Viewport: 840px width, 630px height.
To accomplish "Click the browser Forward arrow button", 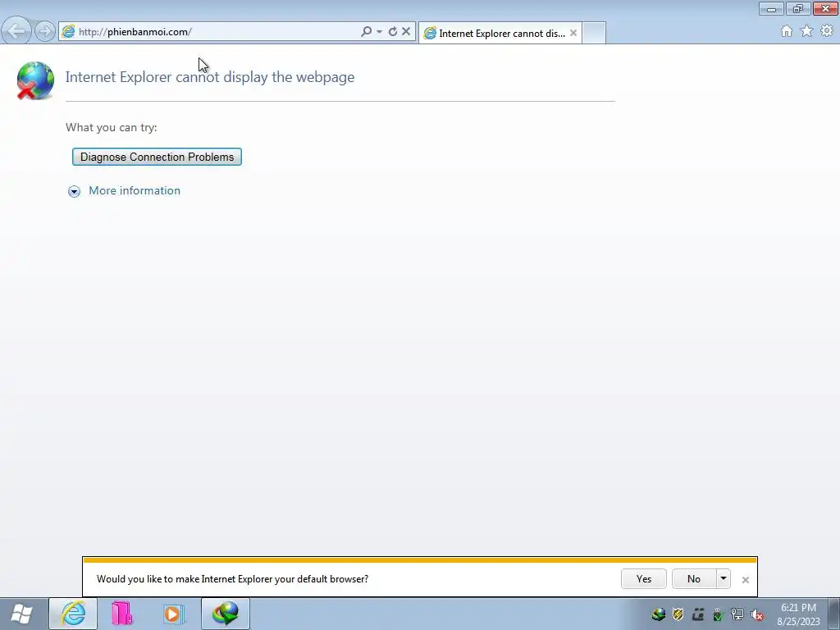I will pos(45,31).
